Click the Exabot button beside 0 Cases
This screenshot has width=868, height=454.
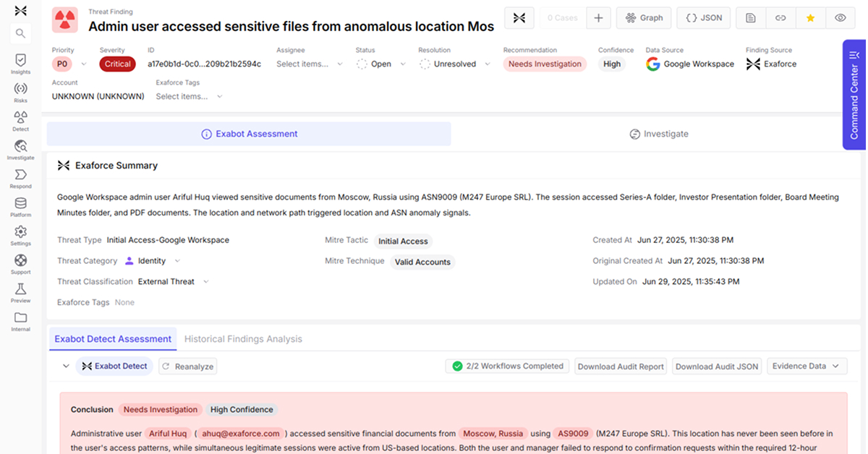[x=519, y=18]
